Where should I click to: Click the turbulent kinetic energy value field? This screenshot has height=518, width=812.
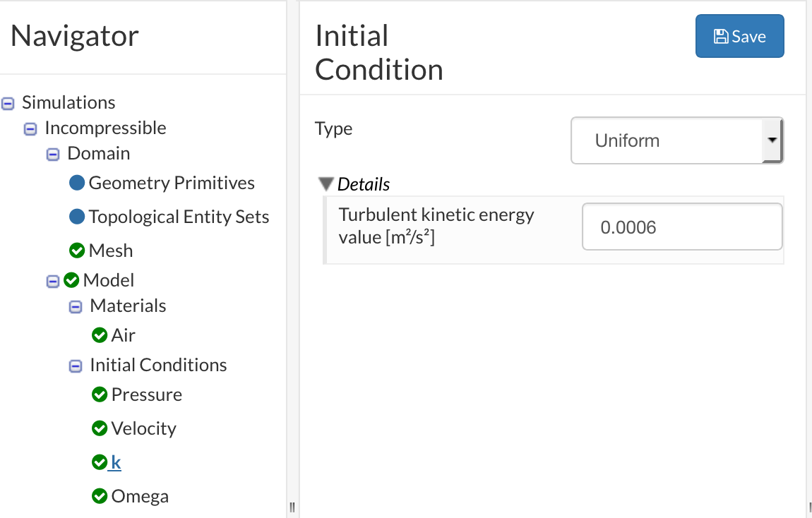pyautogui.click(x=681, y=227)
